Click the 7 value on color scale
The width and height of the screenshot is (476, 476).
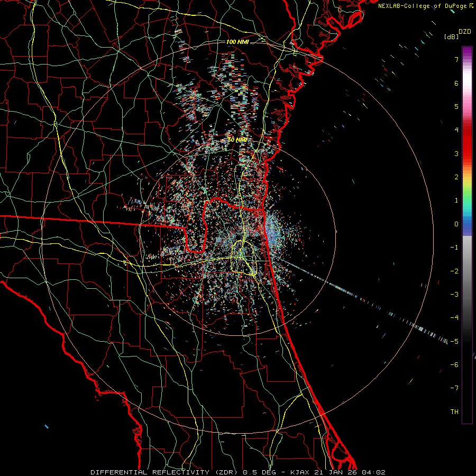click(456, 59)
